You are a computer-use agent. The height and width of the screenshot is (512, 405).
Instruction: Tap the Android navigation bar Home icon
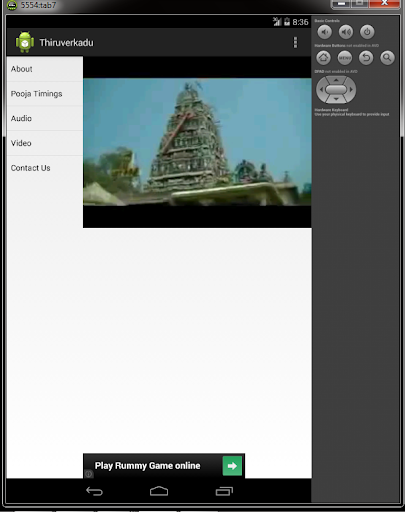pos(159,491)
